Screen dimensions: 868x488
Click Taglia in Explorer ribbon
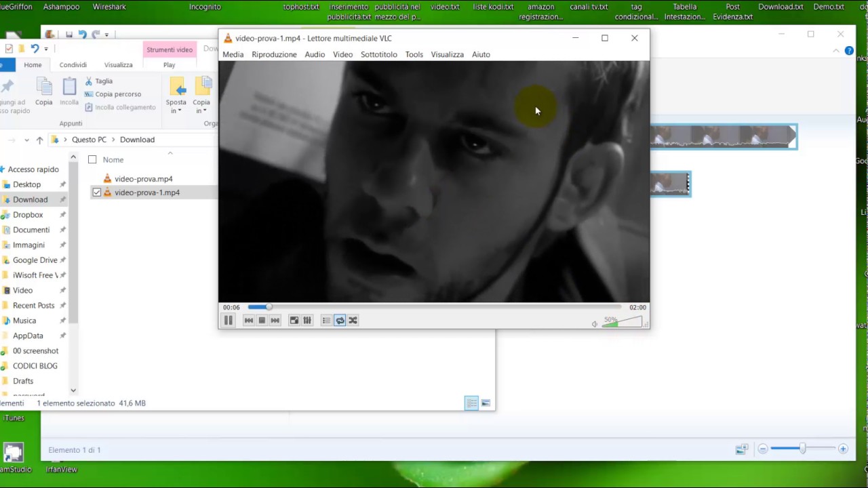point(99,81)
